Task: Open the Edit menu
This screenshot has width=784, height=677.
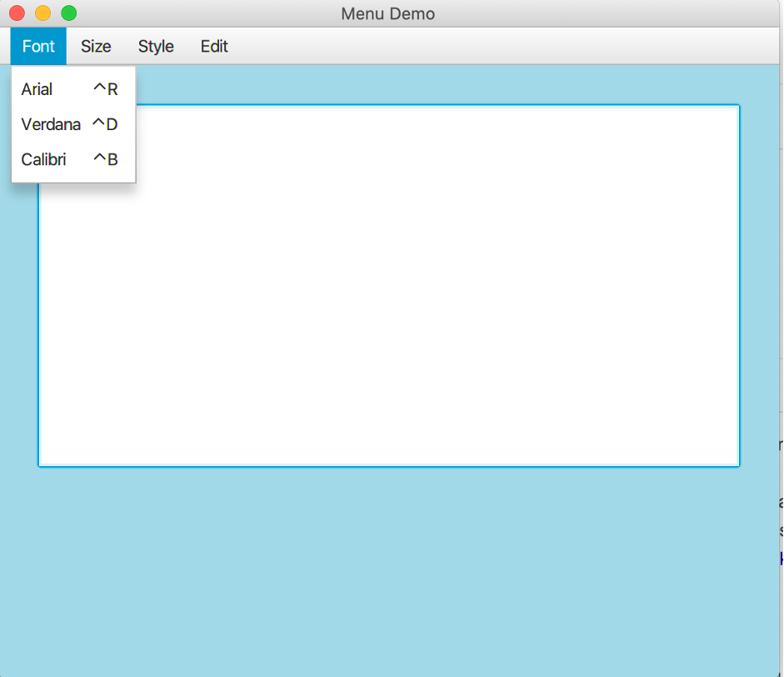Action: pyautogui.click(x=213, y=46)
